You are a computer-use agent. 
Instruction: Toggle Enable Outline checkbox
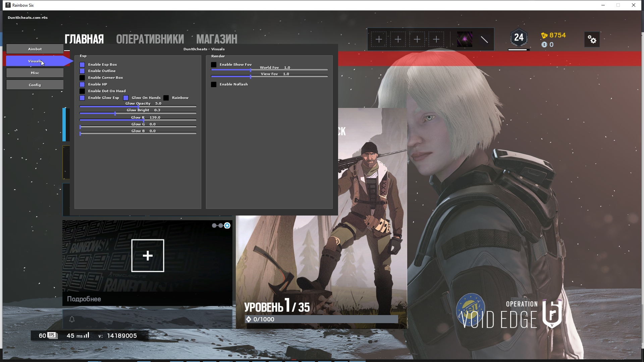click(82, 71)
